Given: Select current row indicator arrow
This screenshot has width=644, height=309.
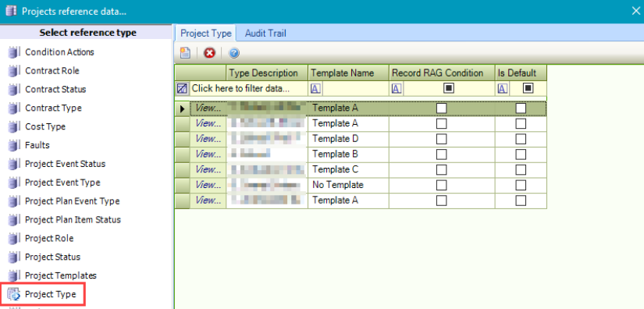Looking at the screenshot, I should coord(183,108).
